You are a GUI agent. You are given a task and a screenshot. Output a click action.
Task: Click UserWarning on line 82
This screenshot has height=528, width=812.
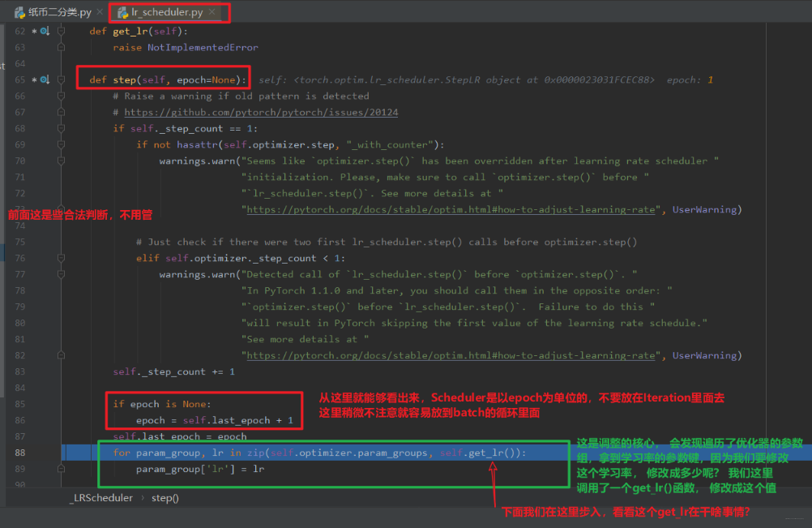point(704,355)
